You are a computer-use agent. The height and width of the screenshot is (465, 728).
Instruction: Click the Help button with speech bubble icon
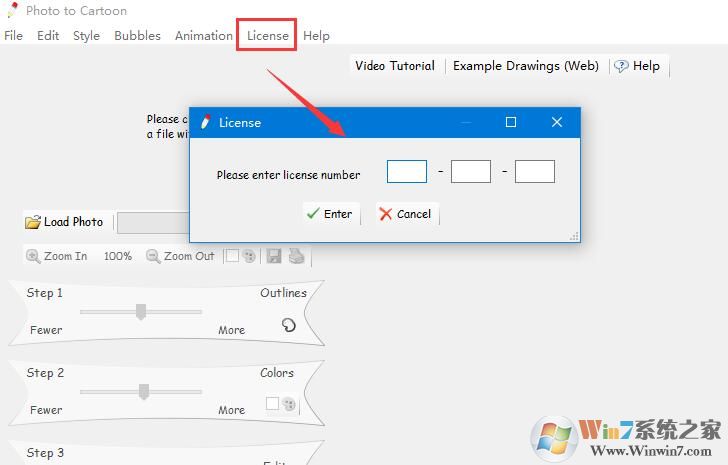point(637,66)
